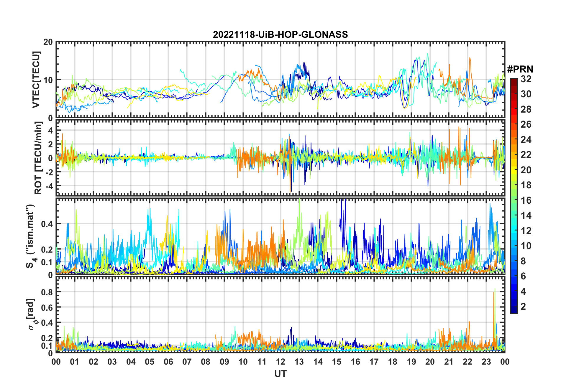Viewport: 561px width, 392px height.
Task: Click the VTEC axis tick label 10
Action: pos(48,80)
